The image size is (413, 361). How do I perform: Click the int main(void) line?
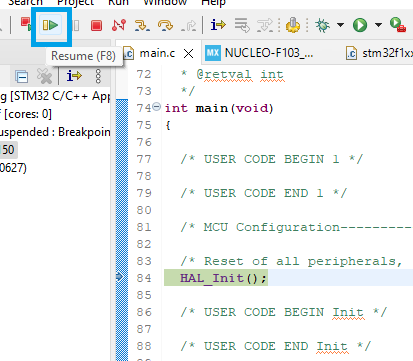pos(219,108)
